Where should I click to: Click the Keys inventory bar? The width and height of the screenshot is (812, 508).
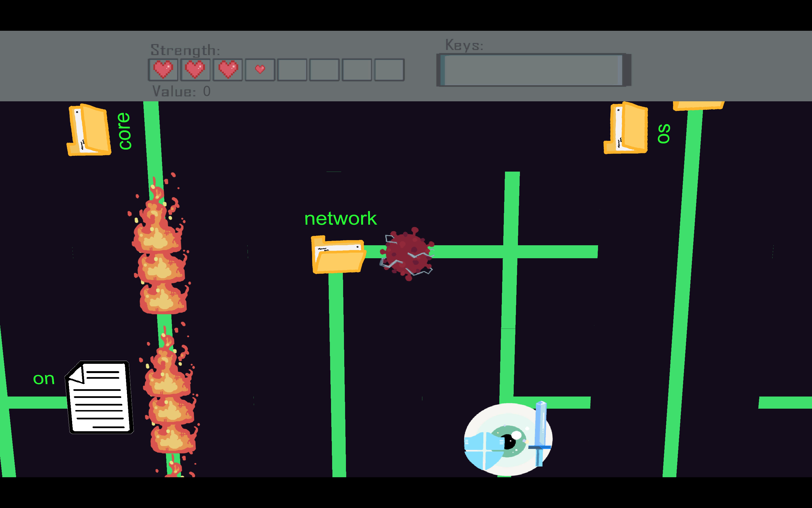pos(533,70)
